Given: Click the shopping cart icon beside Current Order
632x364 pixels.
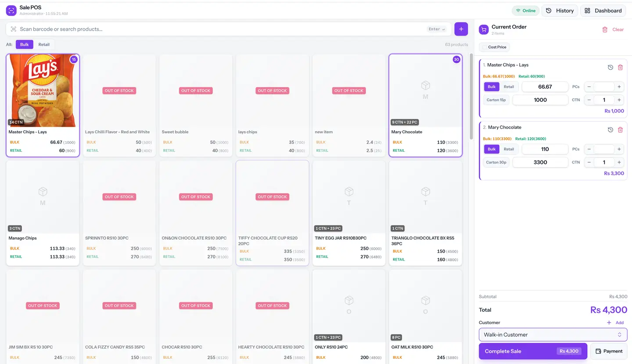Looking at the screenshot, I should click(484, 29).
